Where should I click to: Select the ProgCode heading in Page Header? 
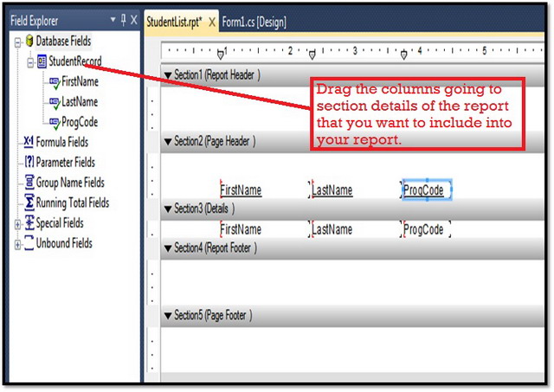tap(427, 190)
